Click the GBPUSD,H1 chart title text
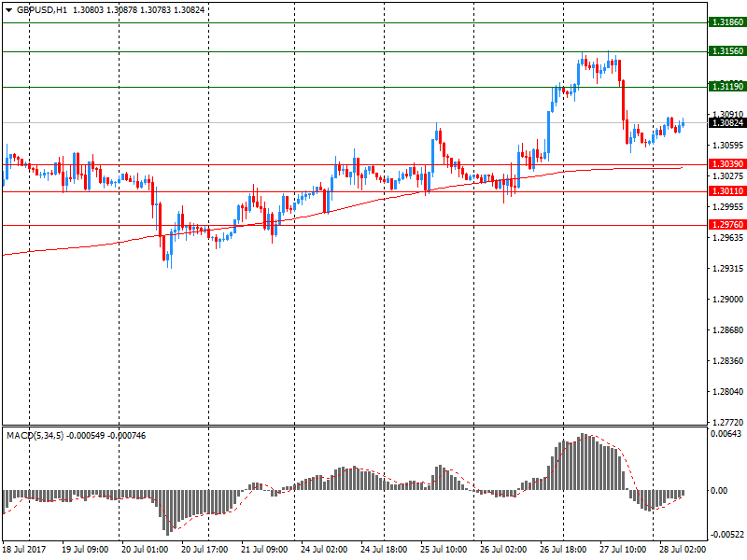Viewport: 747px width, 560px height. coord(42,10)
